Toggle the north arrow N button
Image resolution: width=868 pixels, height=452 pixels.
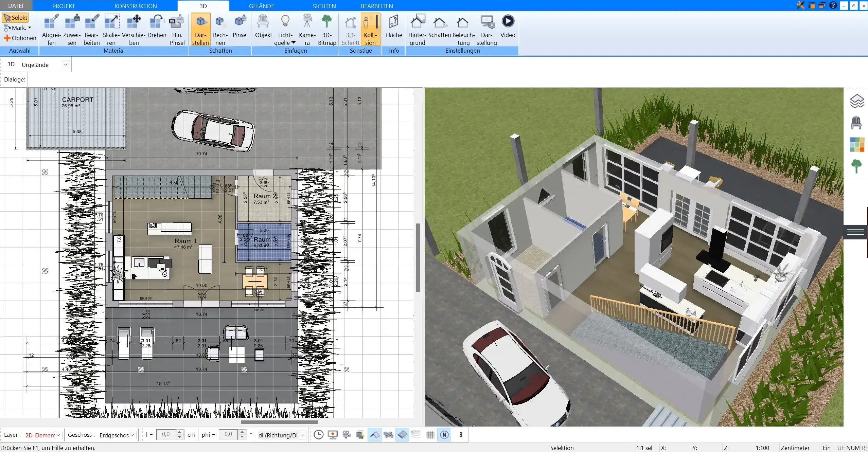444,435
